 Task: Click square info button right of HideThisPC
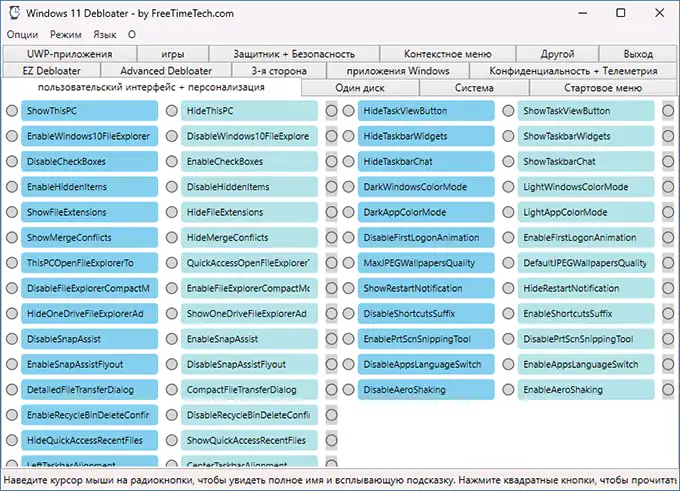[331, 111]
